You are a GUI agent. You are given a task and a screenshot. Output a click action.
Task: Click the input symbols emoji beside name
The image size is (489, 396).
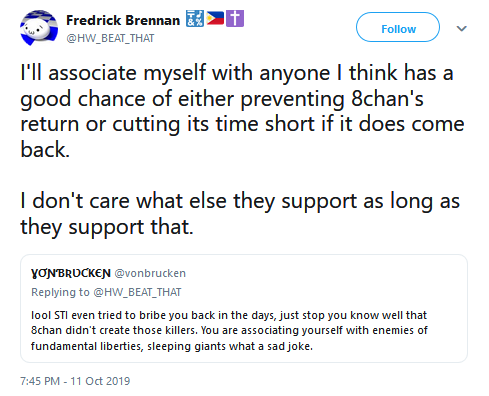tap(195, 18)
